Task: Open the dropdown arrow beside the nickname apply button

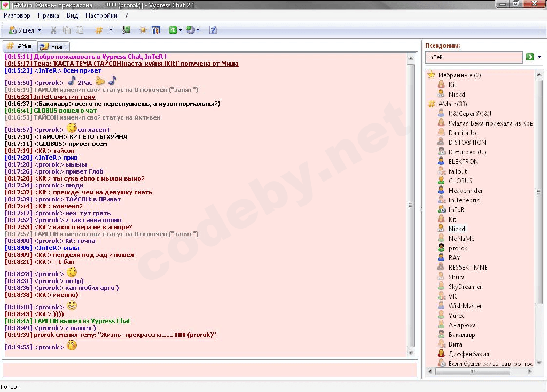Action: (539, 57)
